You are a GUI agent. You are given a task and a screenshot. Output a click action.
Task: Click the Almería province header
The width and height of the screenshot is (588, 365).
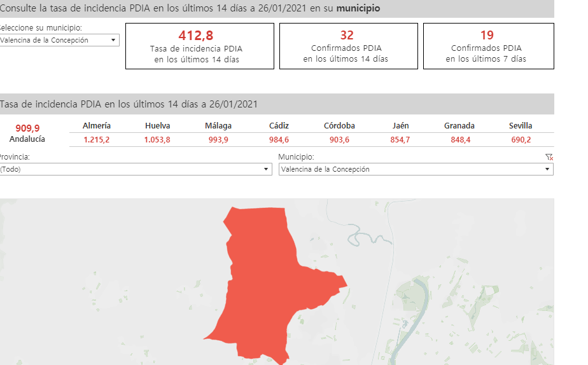[x=97, y=126]
